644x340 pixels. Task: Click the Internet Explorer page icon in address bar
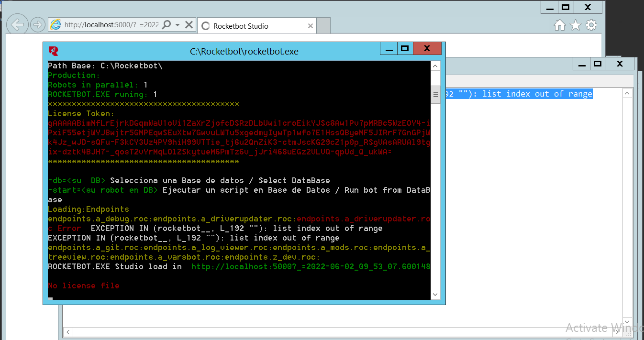[56, 25]
